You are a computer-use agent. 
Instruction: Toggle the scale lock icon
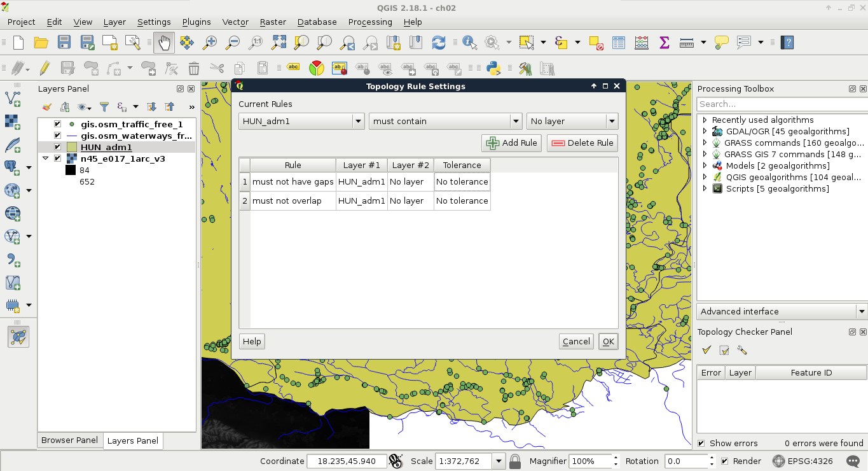(x=515, y=461)
